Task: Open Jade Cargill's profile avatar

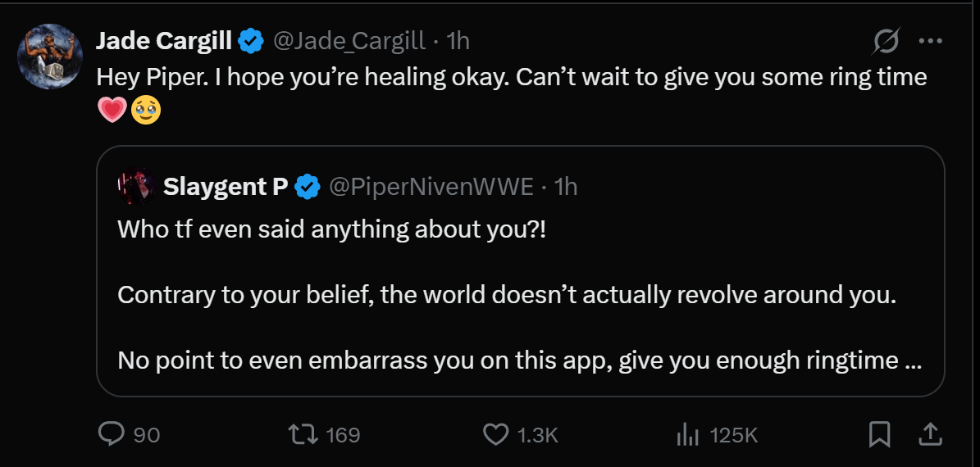Action: (x=50, y=57)
